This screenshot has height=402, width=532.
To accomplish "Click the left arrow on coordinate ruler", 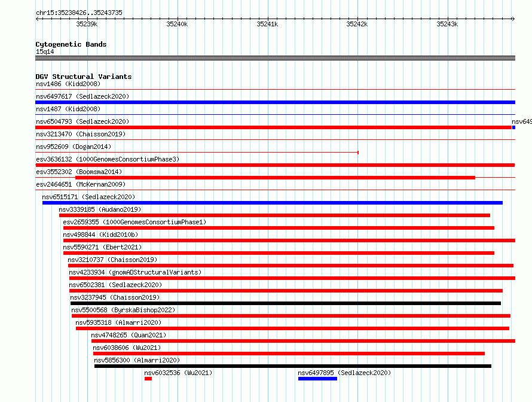I will click(37, 19).
